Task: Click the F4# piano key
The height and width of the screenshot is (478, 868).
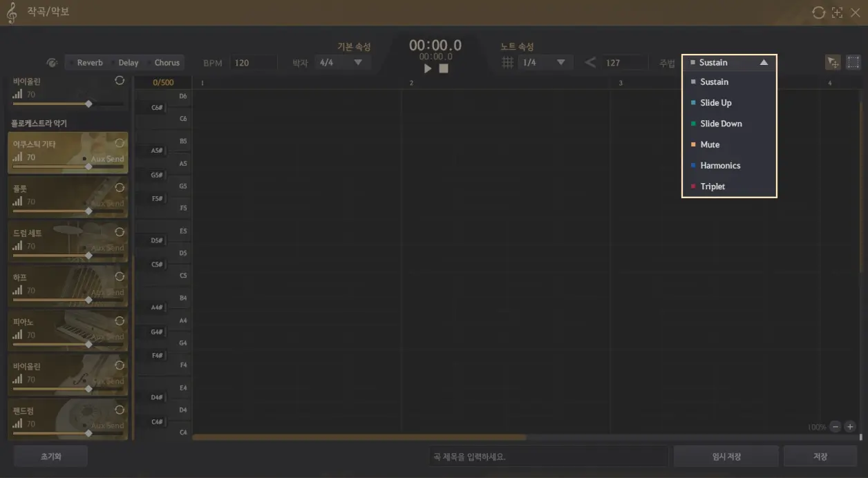Action: point(151,355)
